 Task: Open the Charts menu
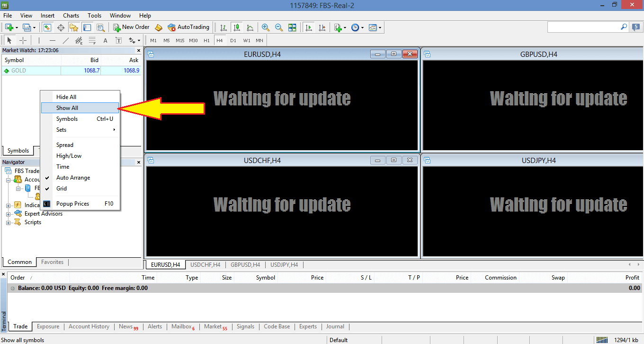[x=71, y=16]
